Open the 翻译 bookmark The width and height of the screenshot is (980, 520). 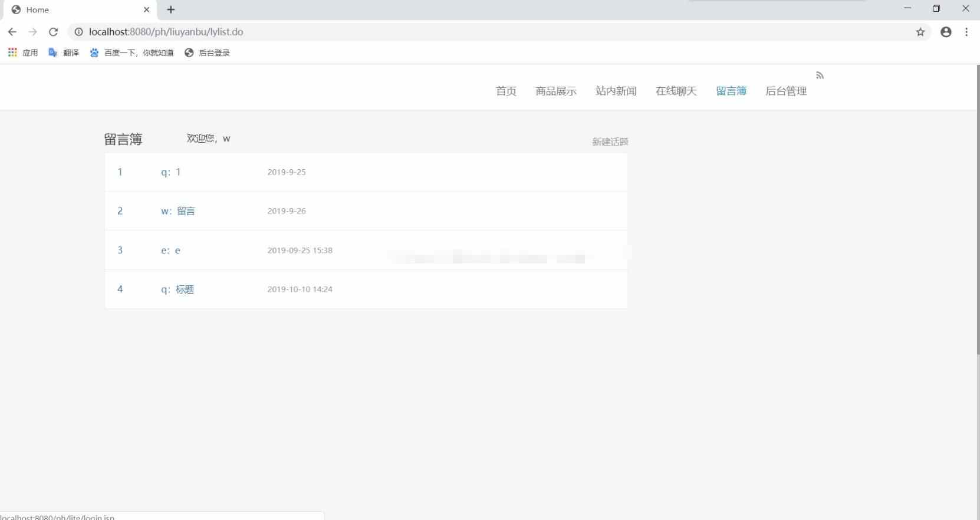[x=64, y=52]
